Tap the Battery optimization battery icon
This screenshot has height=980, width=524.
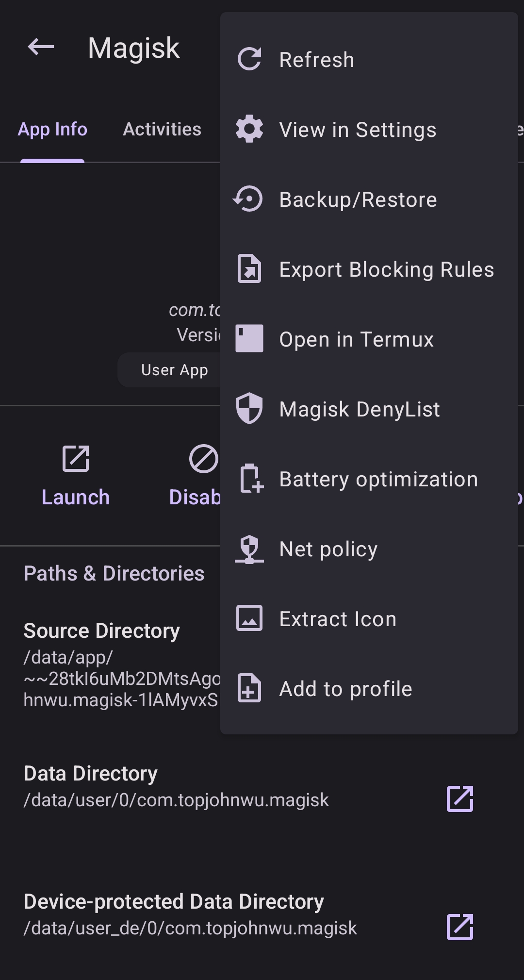(249, 479)
